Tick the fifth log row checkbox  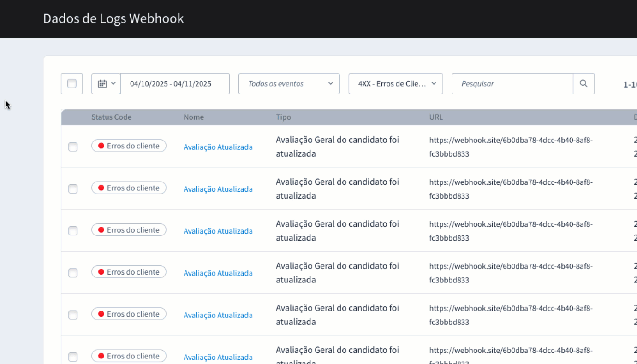click(x=73, y=315)
